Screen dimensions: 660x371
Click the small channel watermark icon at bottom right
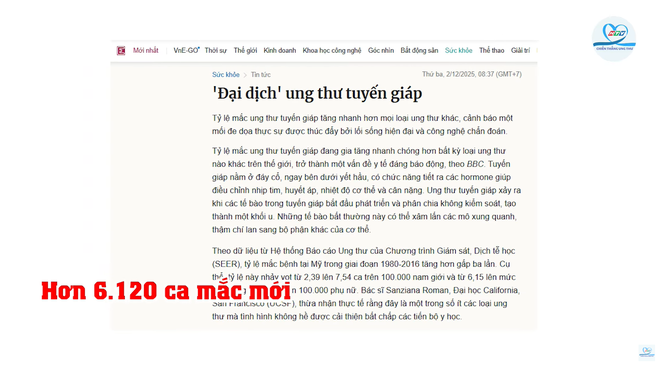(647, 352)
